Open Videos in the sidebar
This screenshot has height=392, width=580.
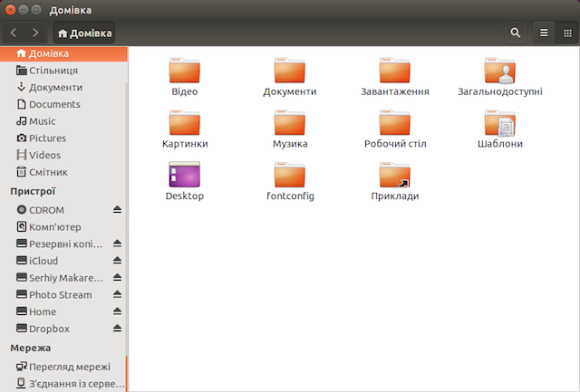coord(63,155)
